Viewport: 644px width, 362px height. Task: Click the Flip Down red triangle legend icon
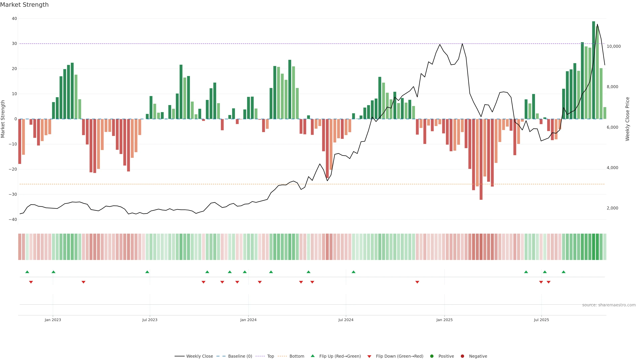pyautogui.click(x=369, y=356)
